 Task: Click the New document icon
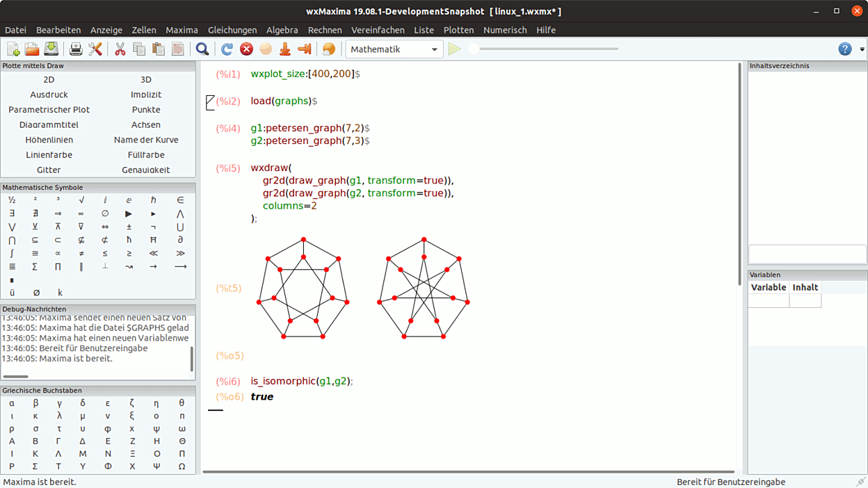13,49
